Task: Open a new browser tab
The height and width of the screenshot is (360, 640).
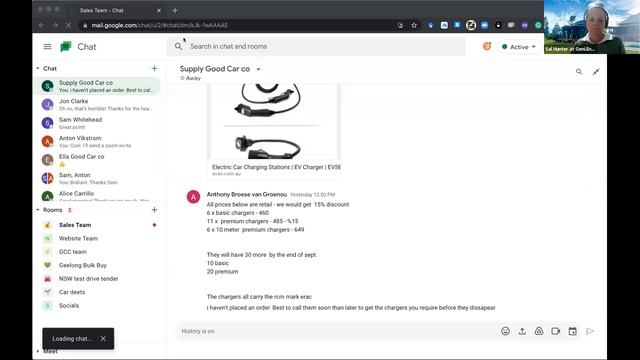Action: (x=175, y=11)
